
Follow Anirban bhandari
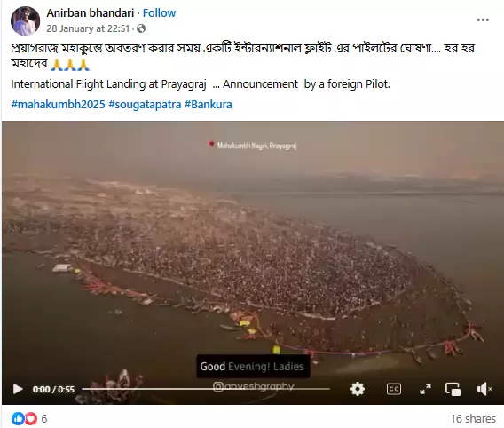pyautogui.click(x=159, y=12)
